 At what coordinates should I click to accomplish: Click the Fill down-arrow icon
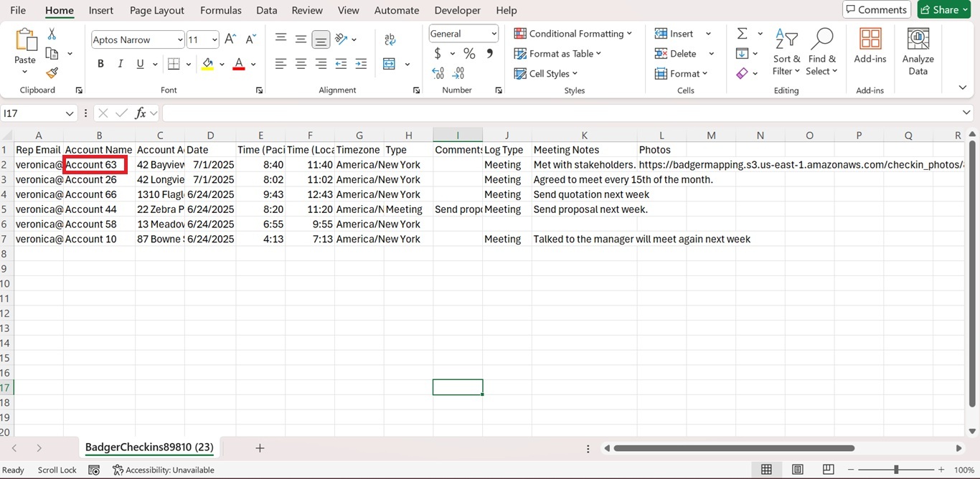pos(743,54)
